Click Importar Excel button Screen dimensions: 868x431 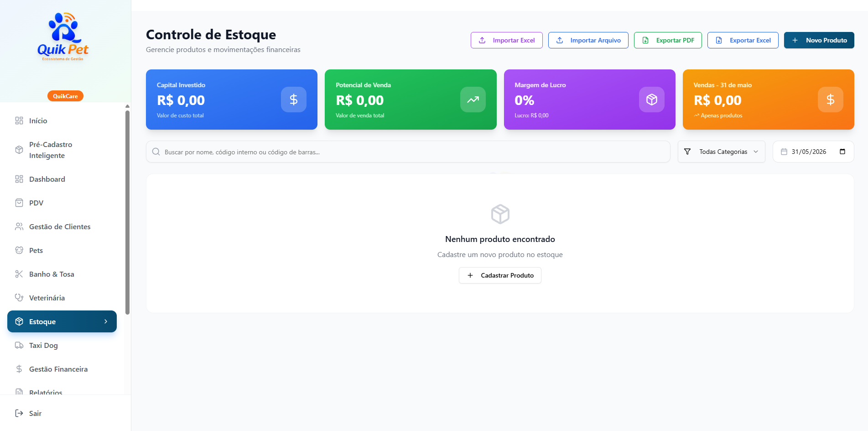507,40
